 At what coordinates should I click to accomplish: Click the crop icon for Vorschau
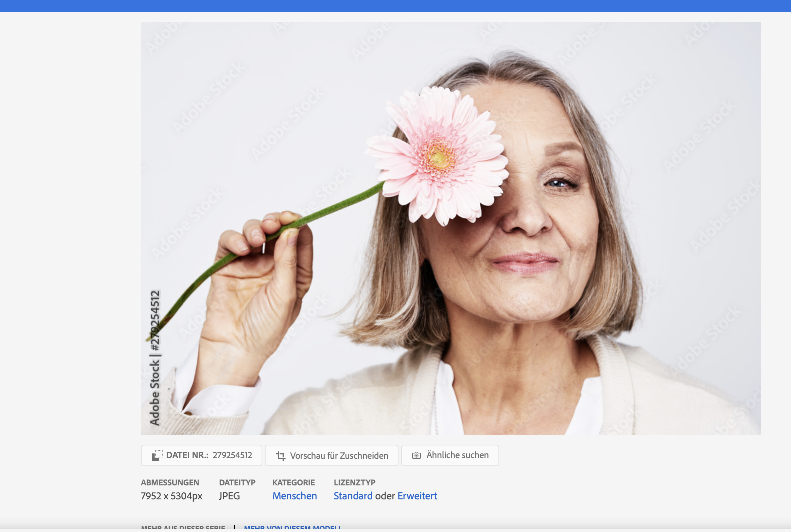pos(281,456)
